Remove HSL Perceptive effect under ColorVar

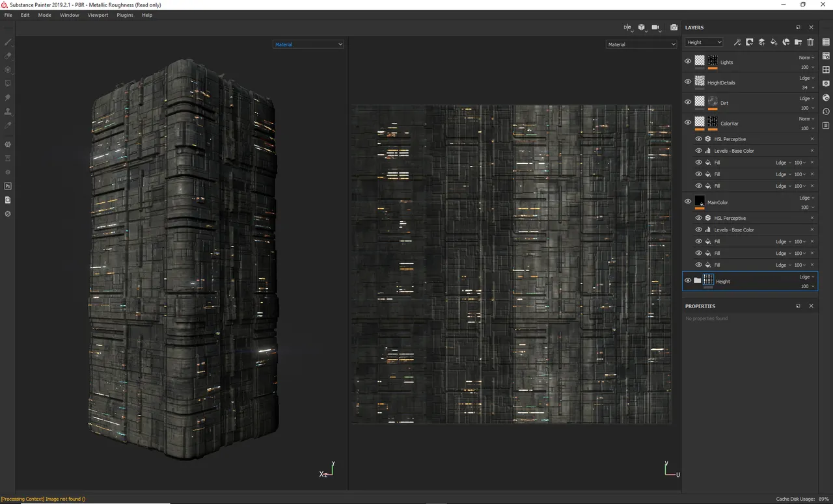pos(812,139)
